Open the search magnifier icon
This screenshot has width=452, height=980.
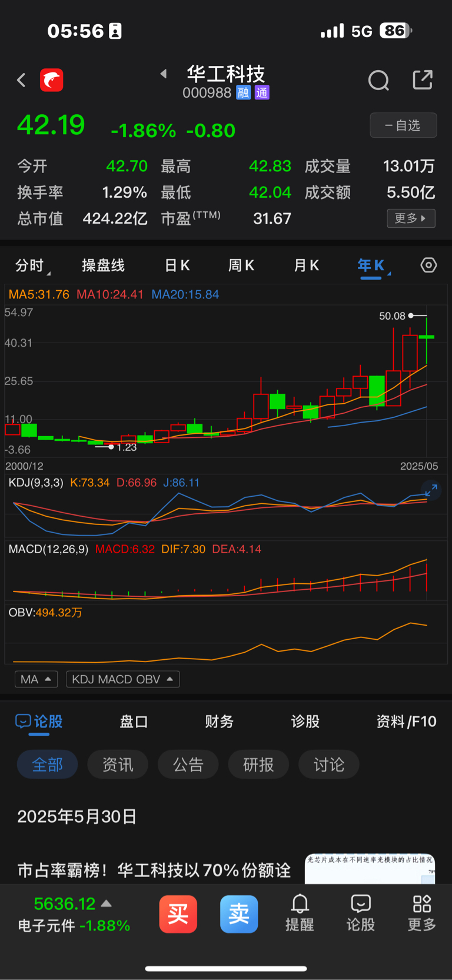tap(379, 80)
